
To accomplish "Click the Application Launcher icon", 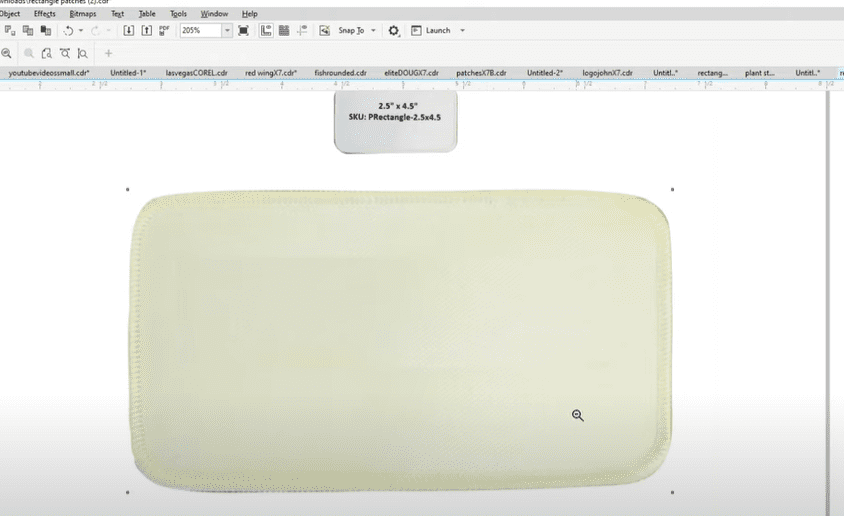I will tap(416, 31).
